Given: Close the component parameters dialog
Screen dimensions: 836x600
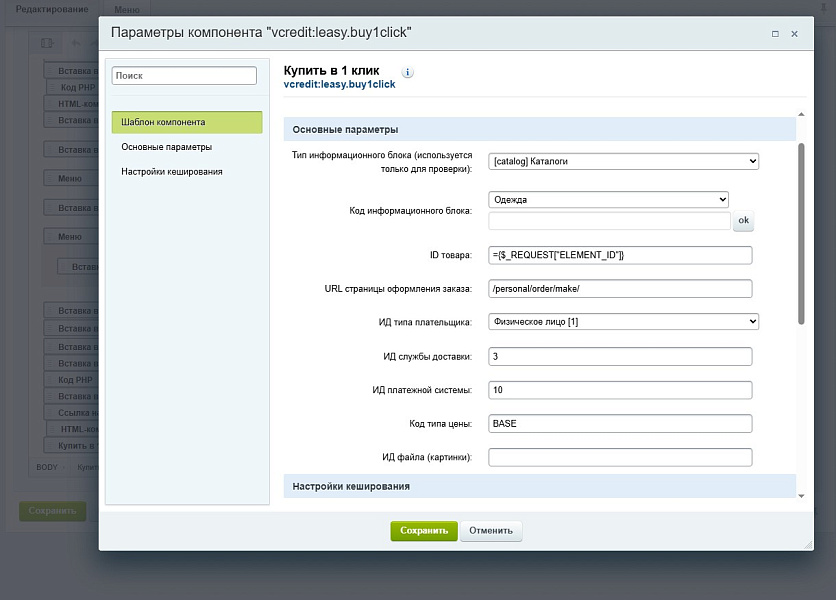Looking at the screenshot, I should coord(795,33).
